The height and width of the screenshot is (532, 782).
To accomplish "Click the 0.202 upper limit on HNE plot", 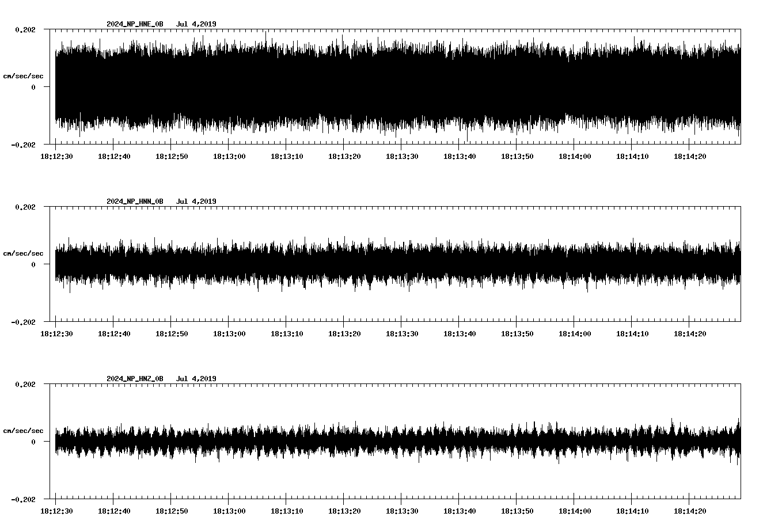I will 25,29.
